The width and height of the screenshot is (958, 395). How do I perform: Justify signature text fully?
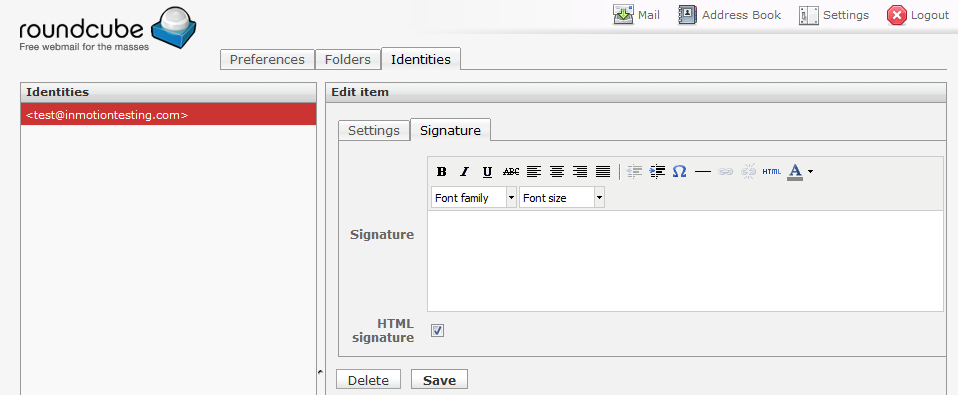[603, 172]
